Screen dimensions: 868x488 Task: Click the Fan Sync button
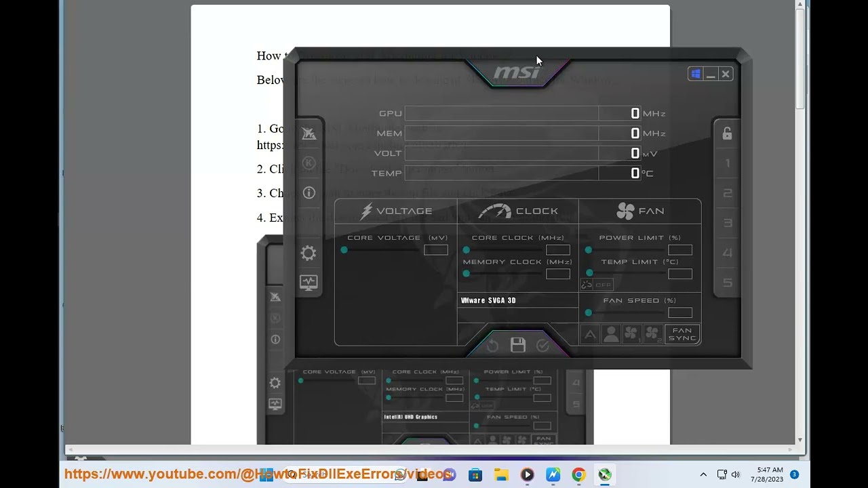(682, 334)
